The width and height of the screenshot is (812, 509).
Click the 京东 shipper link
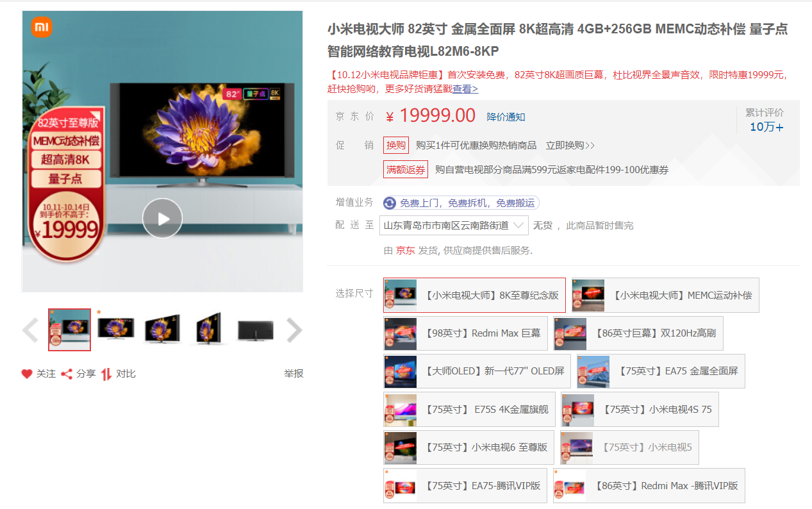(x=405, y=251)
